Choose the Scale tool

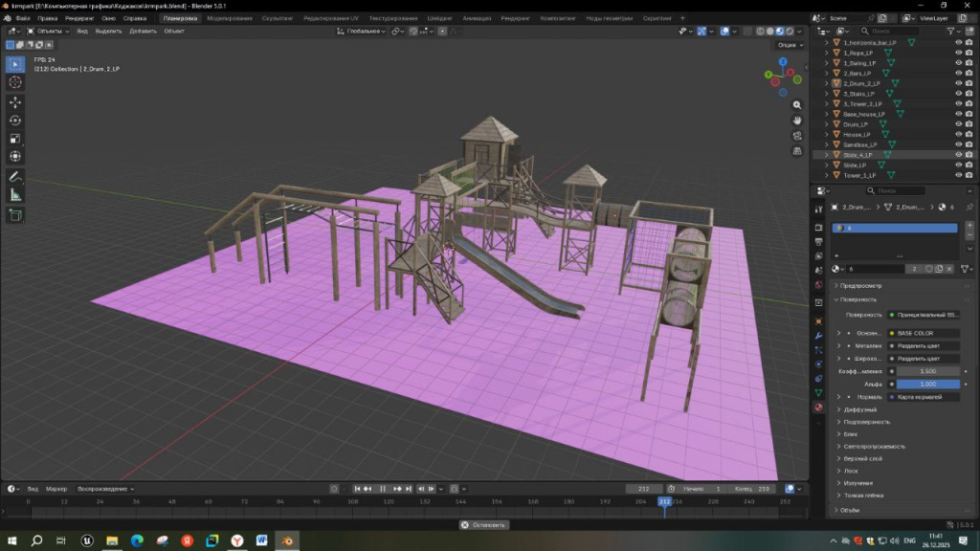pos(15,138)
